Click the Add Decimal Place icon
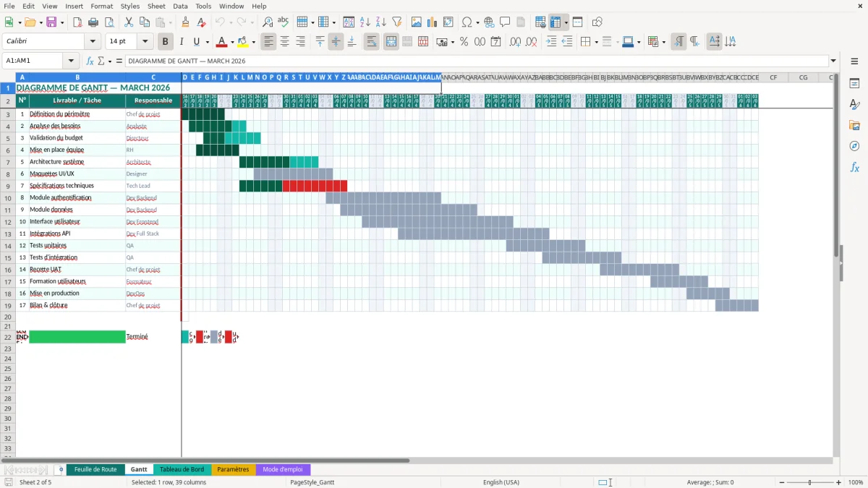 point(515,42)
